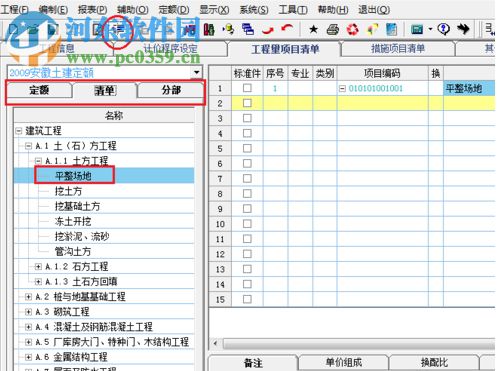Expand the A.3 砌筑工程 node

[29, 312]
